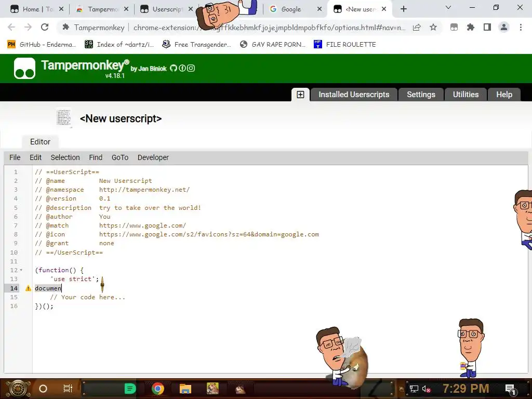
Task: Share this page using the address bar icon
Action: coord(417,28)
